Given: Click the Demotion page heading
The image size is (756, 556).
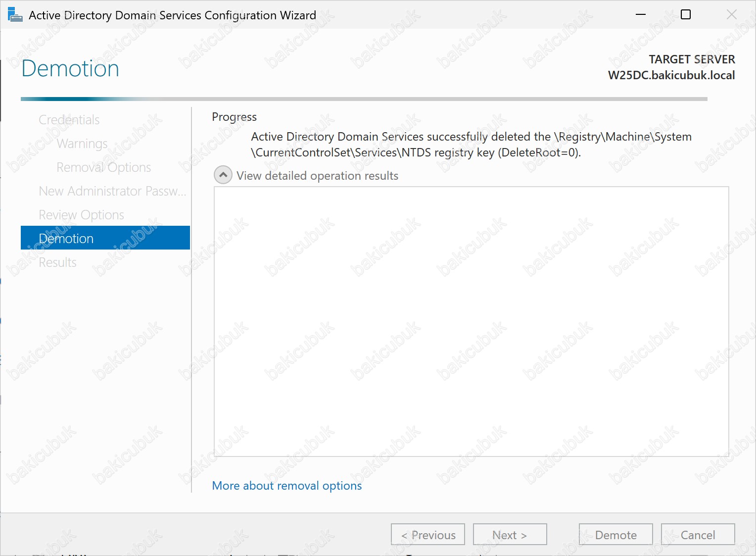Looking at the screenshot, I should (70, 68).
